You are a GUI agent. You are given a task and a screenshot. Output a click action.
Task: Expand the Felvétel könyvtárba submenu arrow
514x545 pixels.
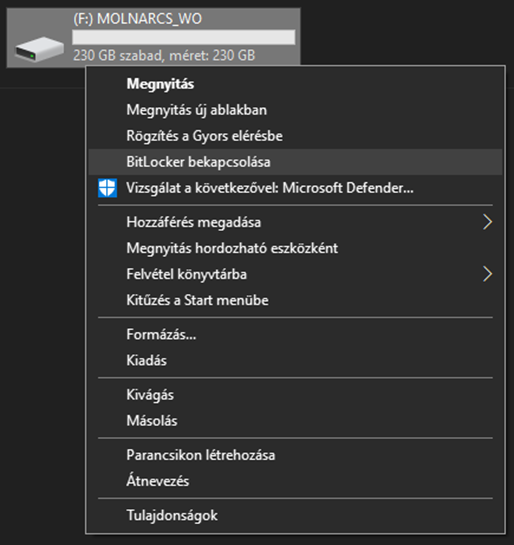coord(488,274)
